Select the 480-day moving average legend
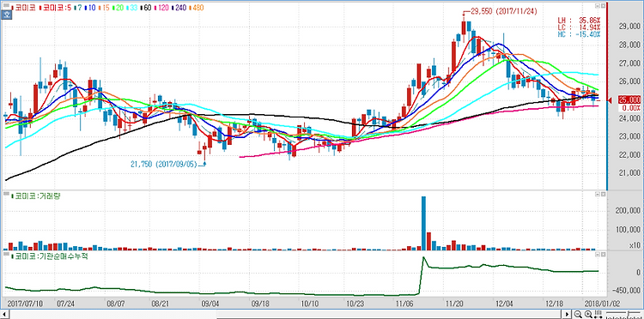 tap(197, 8)
